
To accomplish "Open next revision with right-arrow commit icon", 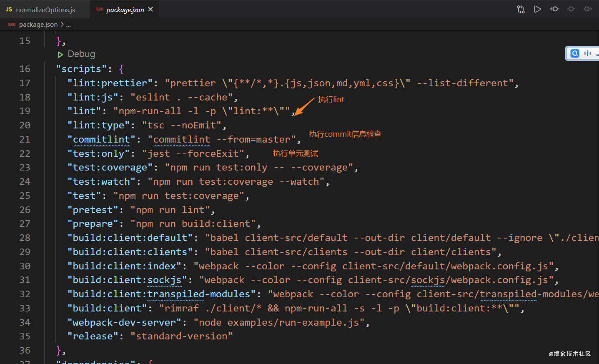I will (588, 9).
